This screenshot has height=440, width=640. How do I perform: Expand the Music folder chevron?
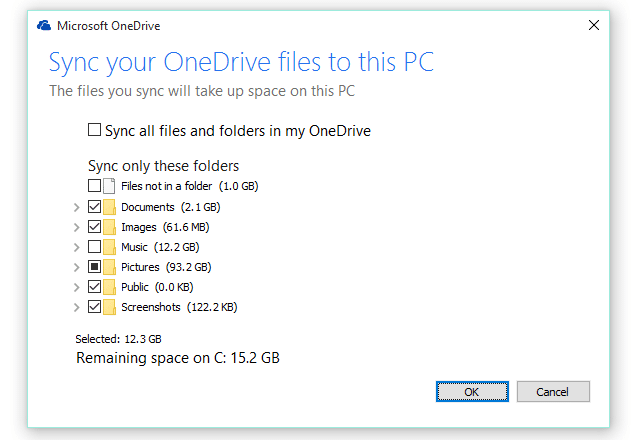(x=76, y=247)
